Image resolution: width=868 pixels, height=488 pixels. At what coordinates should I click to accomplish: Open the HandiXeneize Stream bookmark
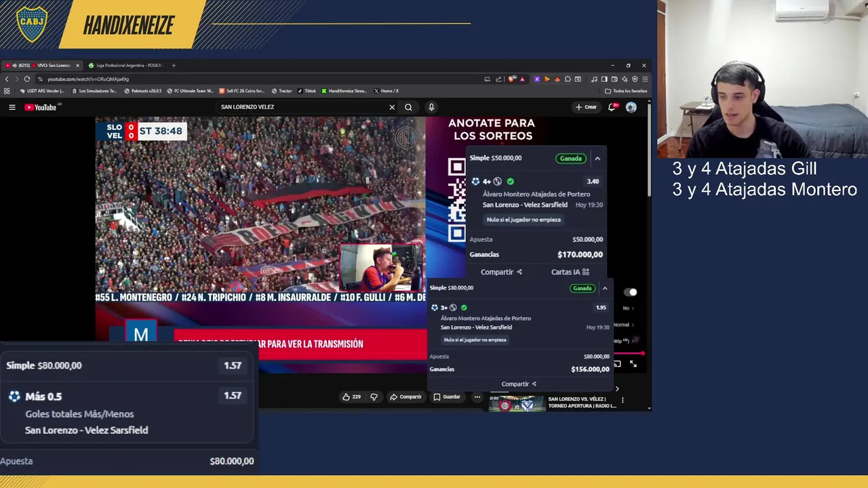pos(344,91)
